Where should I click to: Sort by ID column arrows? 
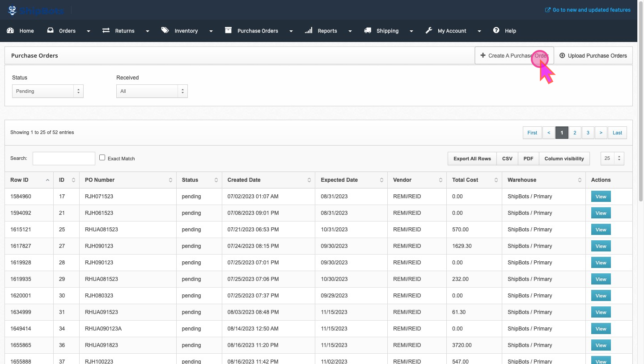73,180
